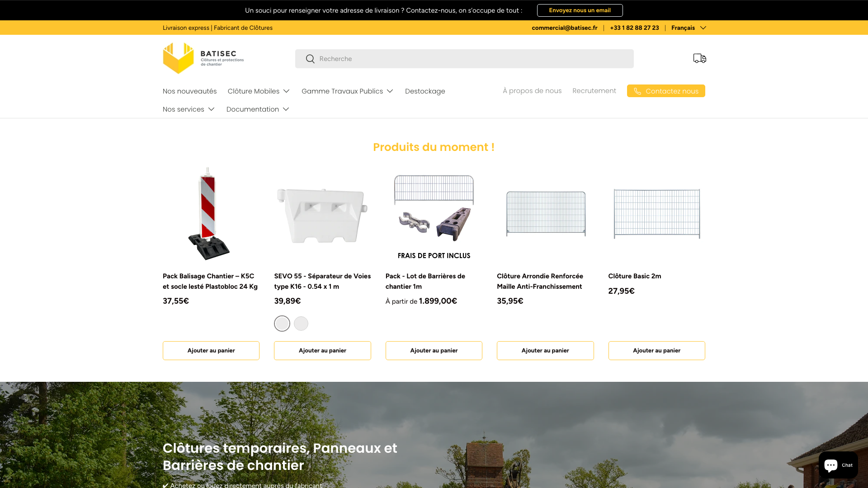Open Clôture Basic 2m title link
The image size is (868, 488).
pyautogui.click(x=635, y=276)
